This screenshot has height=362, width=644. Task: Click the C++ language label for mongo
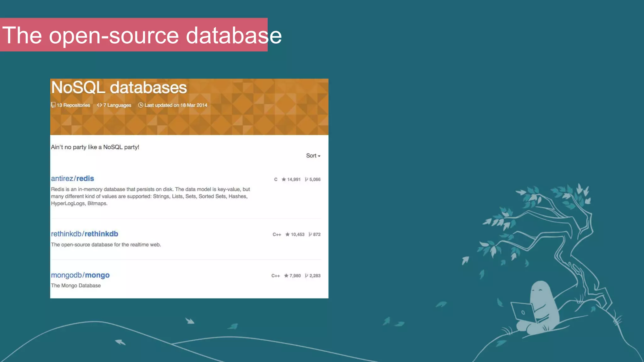pyautogui.click(x=275, y=276)
